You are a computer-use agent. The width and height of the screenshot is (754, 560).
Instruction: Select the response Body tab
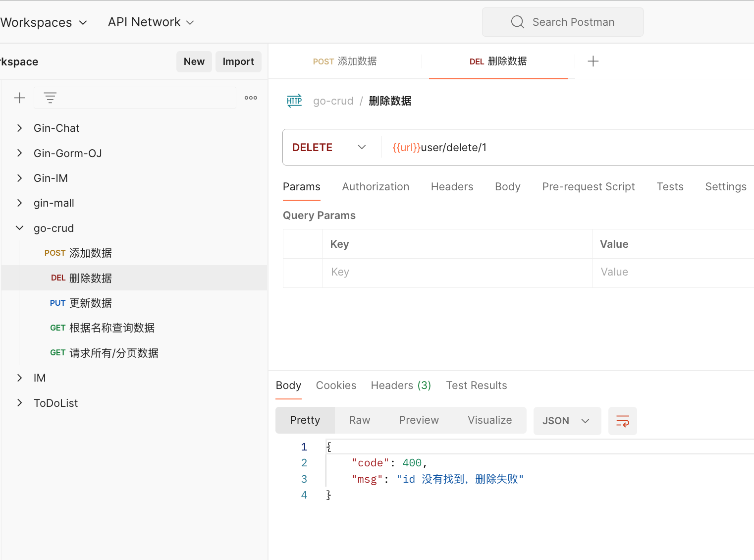[288, 386]
